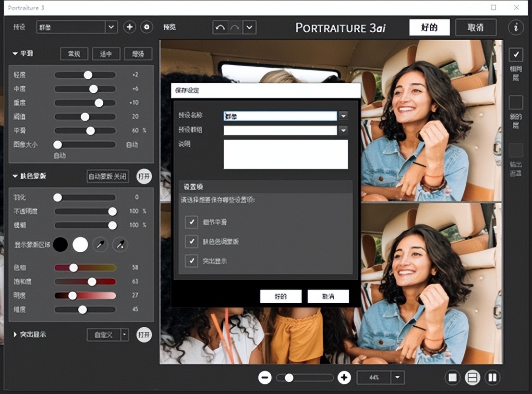Screen dimensions: 532x394
Task: Uncheck the 肤色色调蒙版 checkbox
Action: tap(192, 241)
